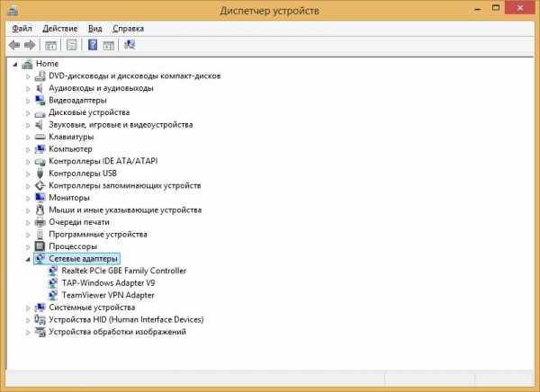Select Контроллеры запоминающих устройств label
This screenshot has height=392, width=540.
coord(125,186)
